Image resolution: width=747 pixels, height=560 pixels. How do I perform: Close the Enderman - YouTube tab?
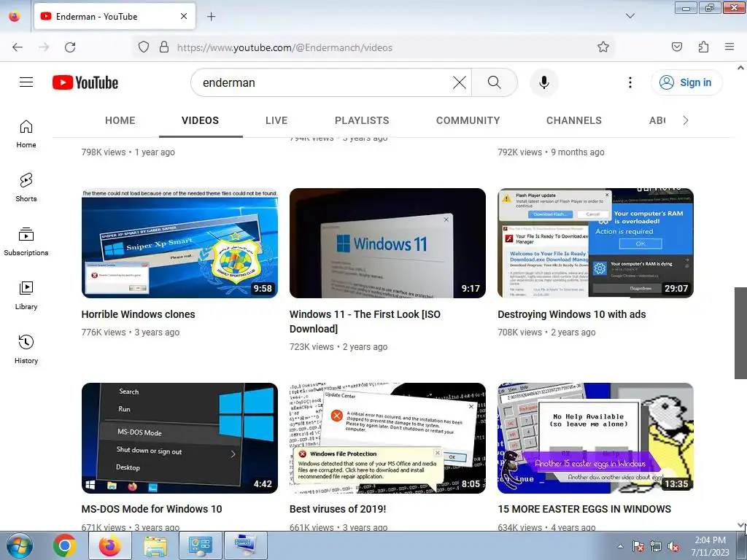click(184, 16)
